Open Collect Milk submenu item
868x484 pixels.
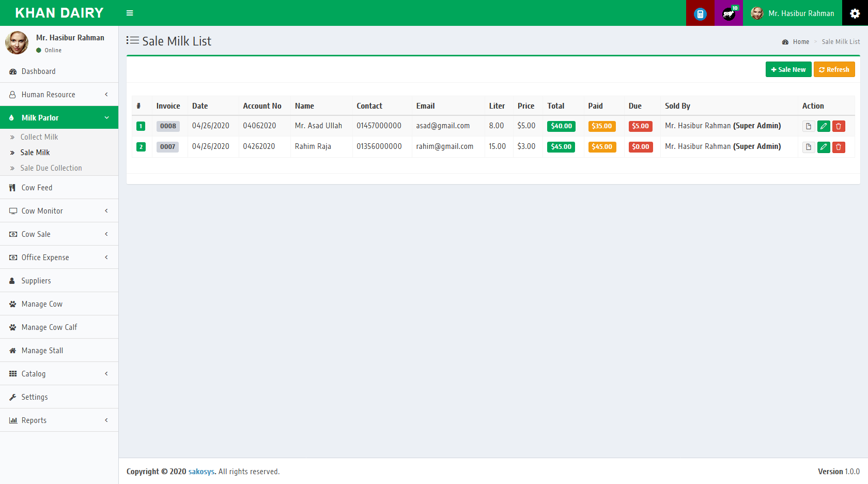pyautogui.click(x=39, y=137)
